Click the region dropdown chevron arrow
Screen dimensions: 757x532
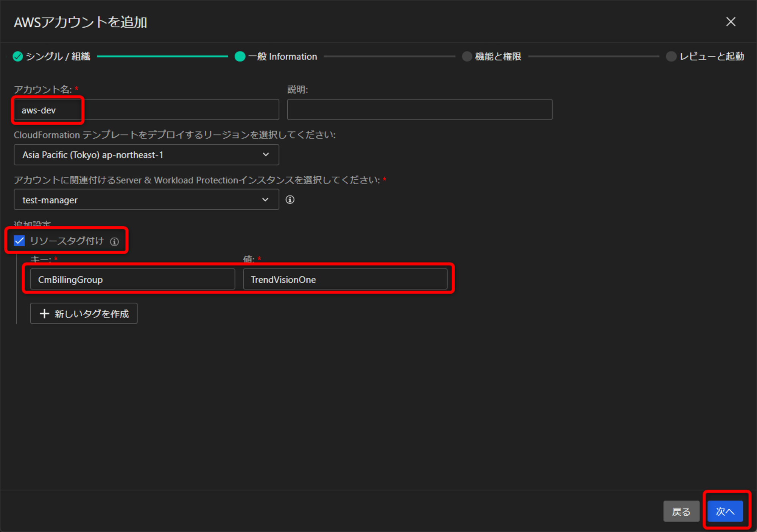[266, 154]
